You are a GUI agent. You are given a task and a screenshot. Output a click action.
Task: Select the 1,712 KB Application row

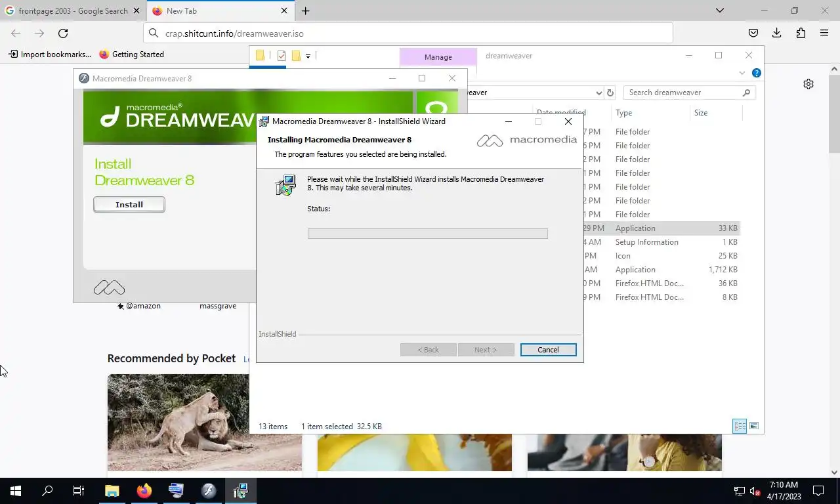[x=661, y=270]
